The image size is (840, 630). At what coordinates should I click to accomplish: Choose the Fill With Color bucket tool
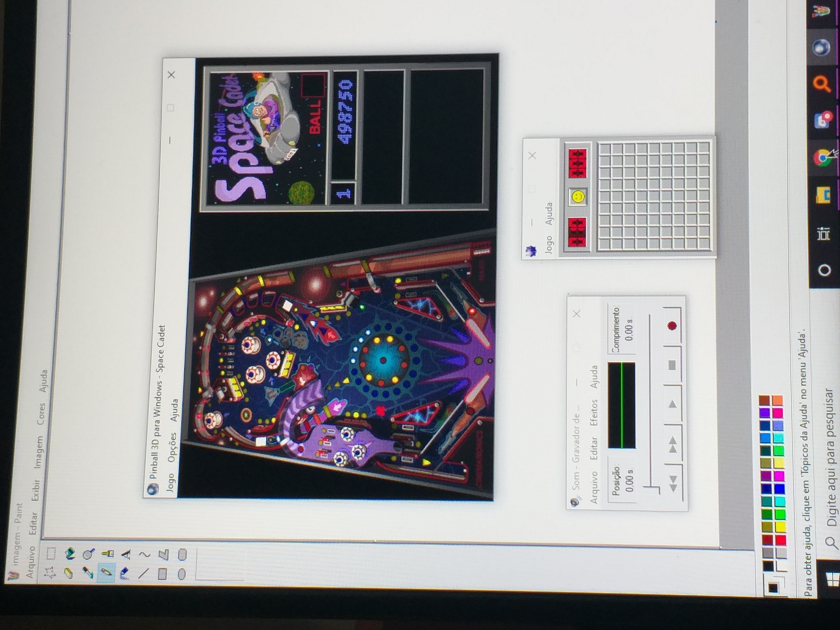point(70,554)
